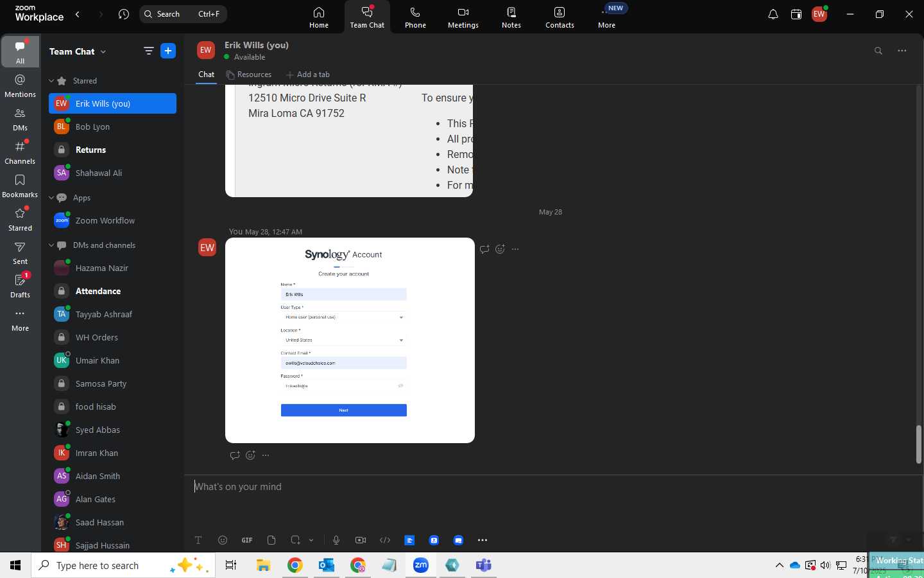Screen dimensions: 924x578
Task: Record a video message
Action: point(361,540)
